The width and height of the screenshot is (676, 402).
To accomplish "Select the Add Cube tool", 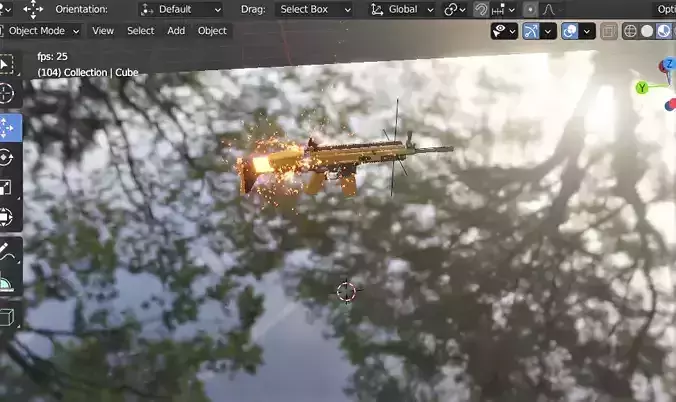I will 7,317.
